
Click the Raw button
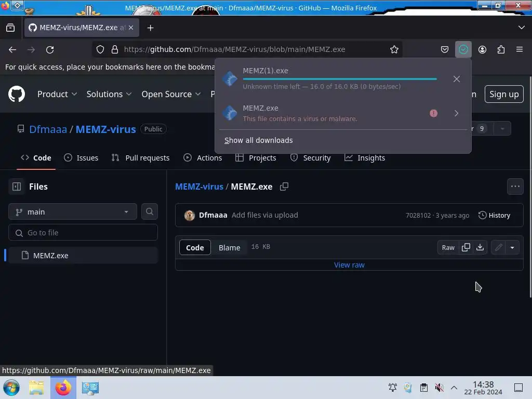(448, 248)
